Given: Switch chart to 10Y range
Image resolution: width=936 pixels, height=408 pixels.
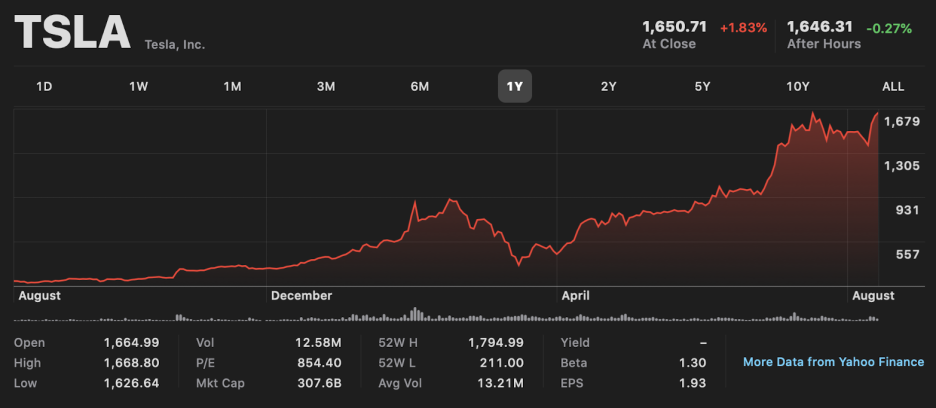Looking at the screenshot, I should 798,87.
